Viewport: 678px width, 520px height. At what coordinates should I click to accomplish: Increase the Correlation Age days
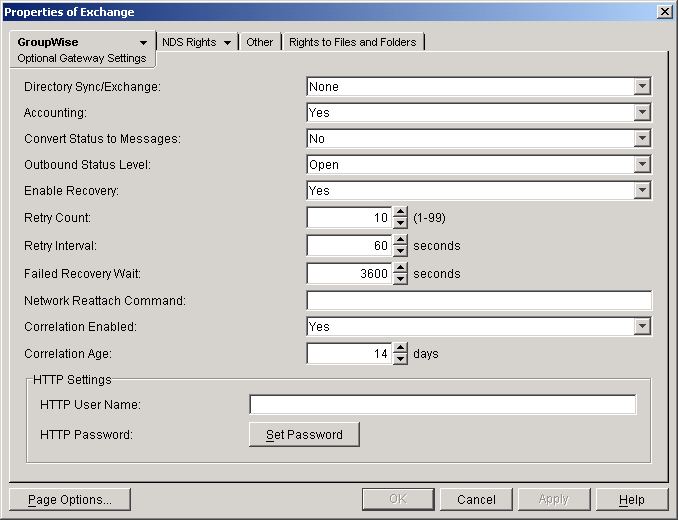coord(400,348)
